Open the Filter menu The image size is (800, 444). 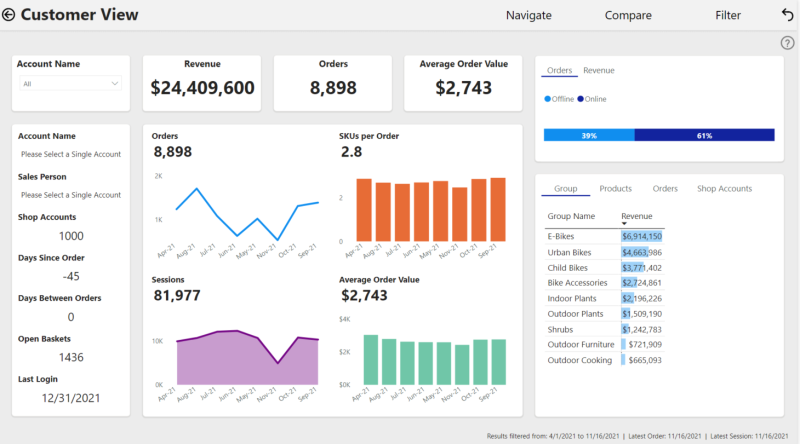point(728,15)
